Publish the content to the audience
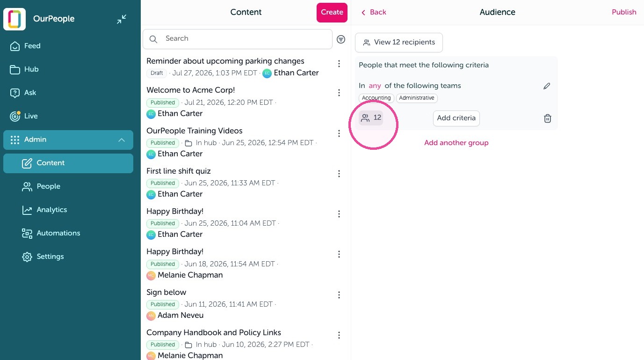644x360 pixels. (x=624, y=12)
